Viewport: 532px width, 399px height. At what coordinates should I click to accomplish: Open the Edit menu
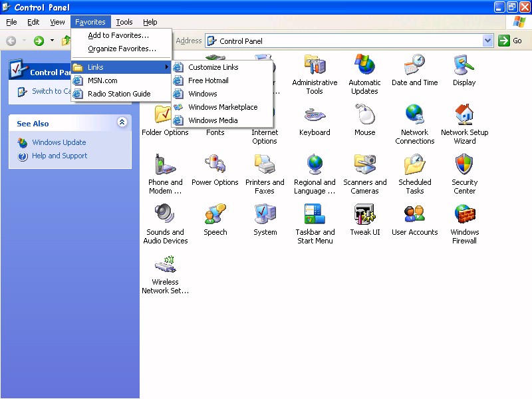pos(33,22)
